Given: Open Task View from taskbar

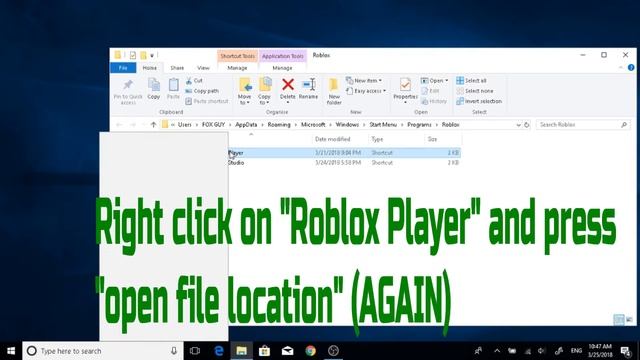Looking at the screenshot, I should click(x=195, y=351).
